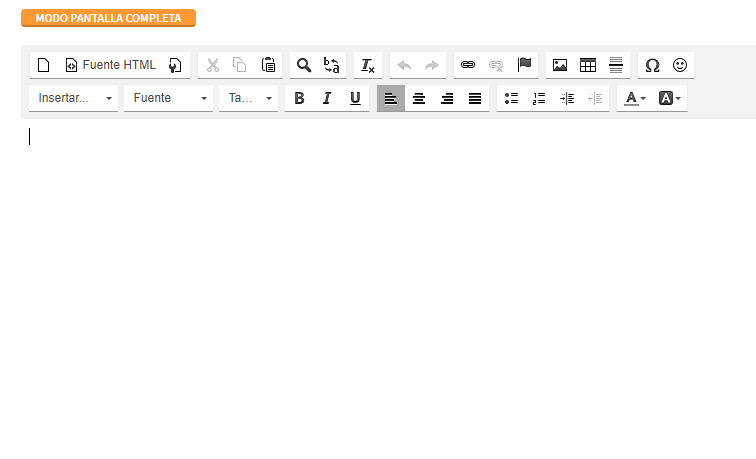Open the Fuente HTML source view

coord(110,65)
